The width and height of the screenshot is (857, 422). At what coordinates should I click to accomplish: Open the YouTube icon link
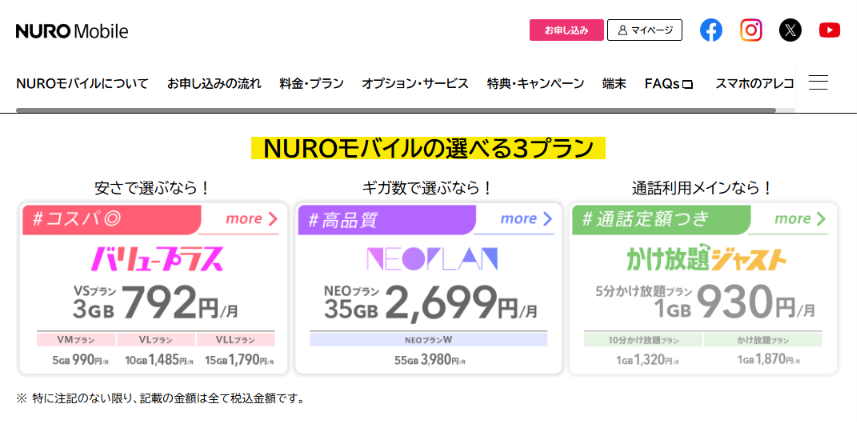(x=829, y=30)
